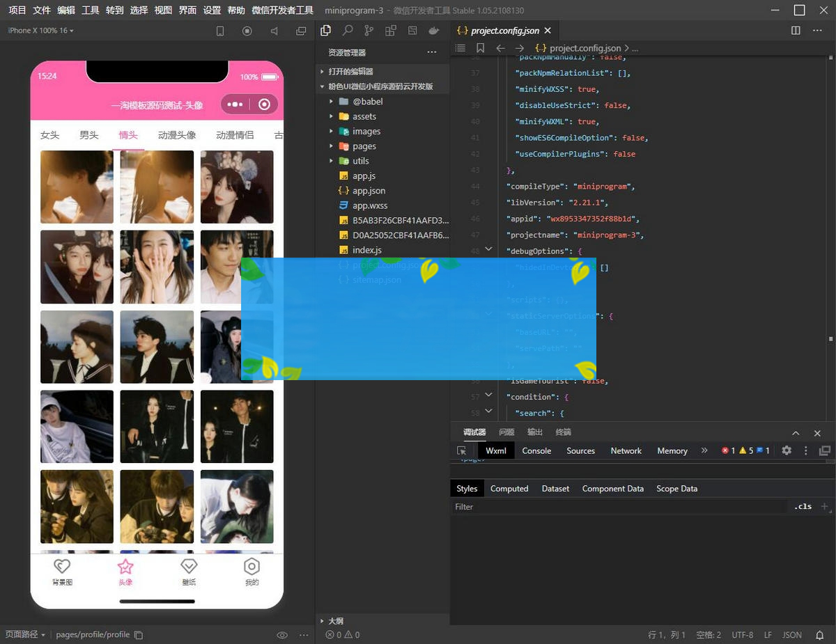Toggle the simulator stop/record button
The width and height of the screenshot is (836, 644).
tap(247, 31)
